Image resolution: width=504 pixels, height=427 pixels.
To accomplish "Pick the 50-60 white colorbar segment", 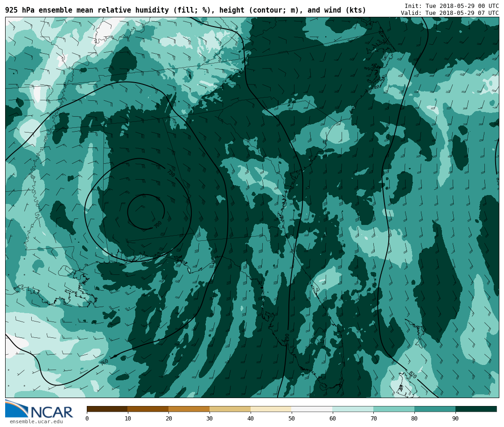I will [x=312, y=409].
